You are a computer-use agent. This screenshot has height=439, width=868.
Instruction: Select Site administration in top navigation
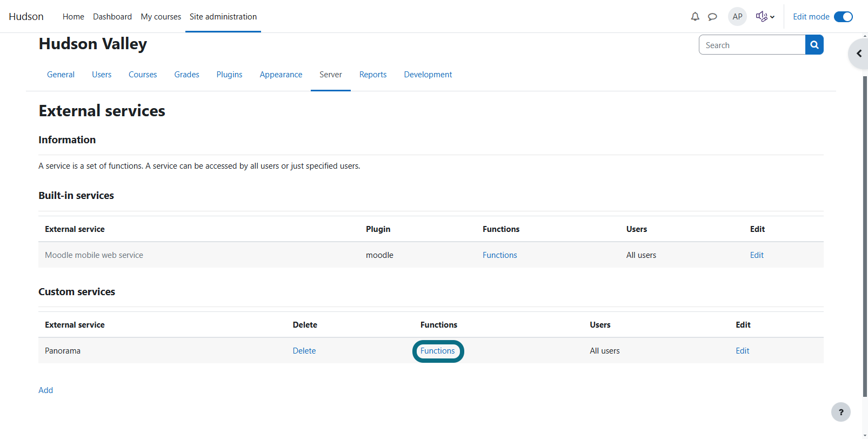pyautogui.click(x=223, y=17)
